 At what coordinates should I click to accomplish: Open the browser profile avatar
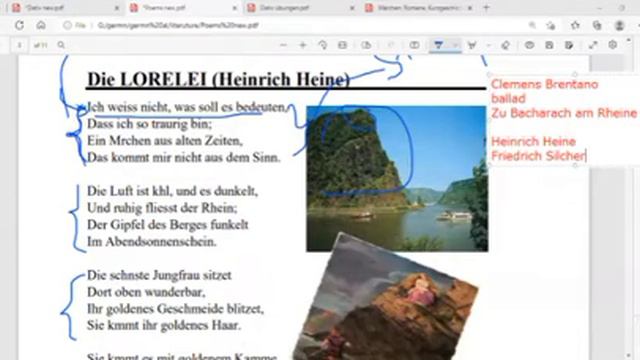pos(620,25)
